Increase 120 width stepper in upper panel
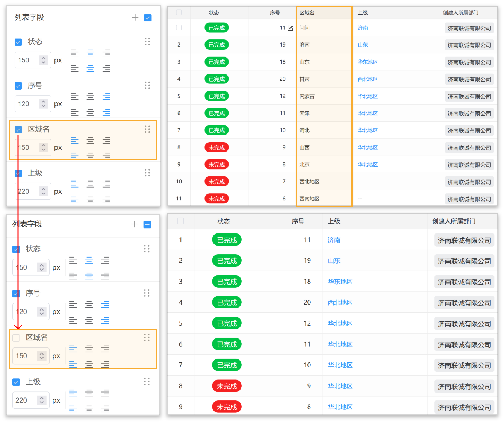 point(44,102)
